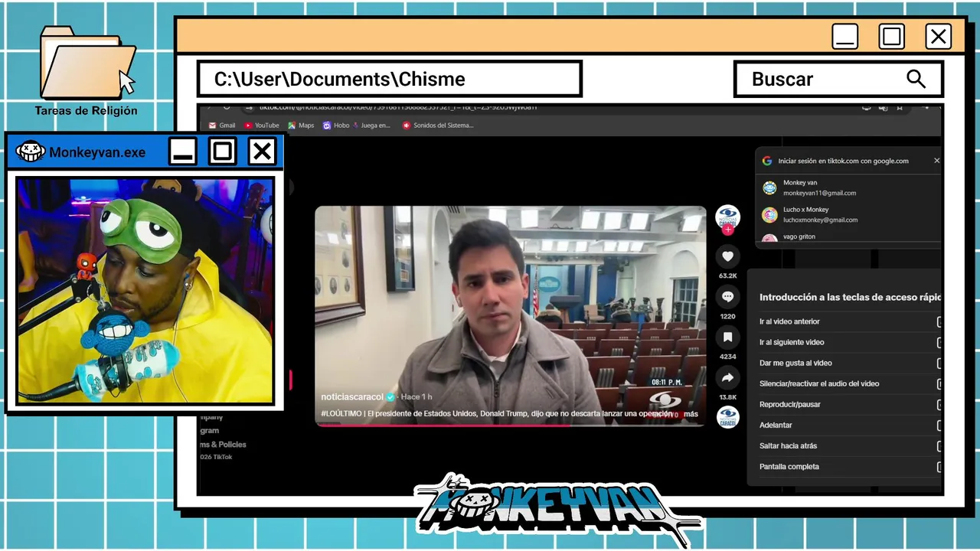
Task: Minimize the Monkeyvan.exe window
Action: [x=182, y=152]
